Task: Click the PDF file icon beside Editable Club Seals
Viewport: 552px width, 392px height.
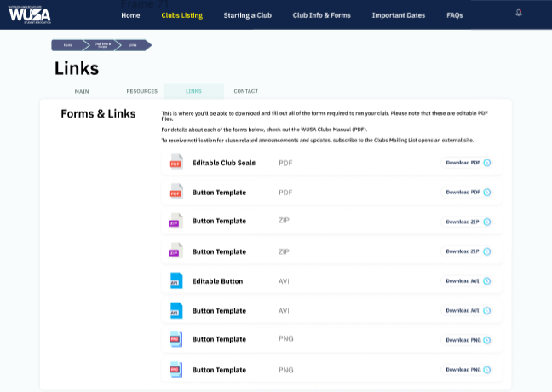Action: click(x=175, y=162)
